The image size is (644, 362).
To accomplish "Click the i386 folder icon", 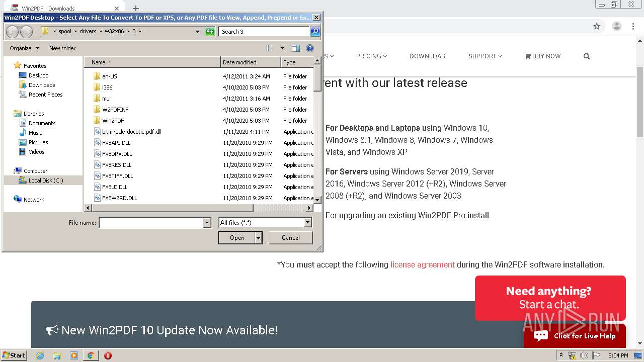I will tap(98, 87).
